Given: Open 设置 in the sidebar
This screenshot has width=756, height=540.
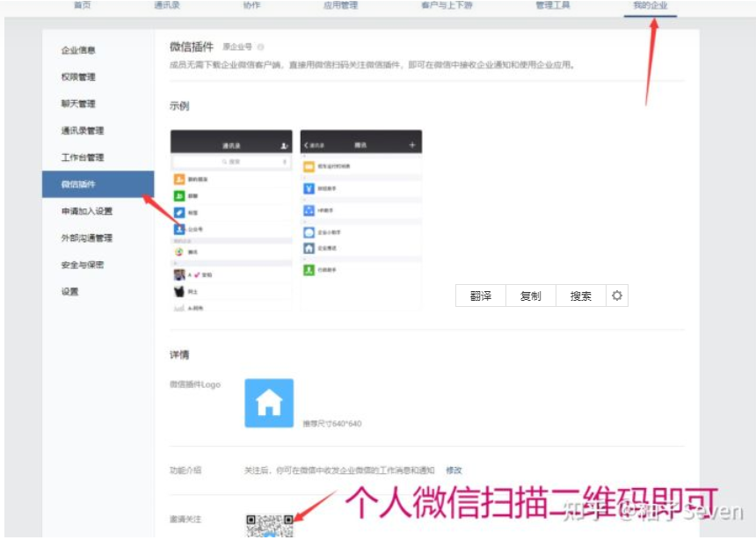Looking at the screenshot, I should pos(70,291).
